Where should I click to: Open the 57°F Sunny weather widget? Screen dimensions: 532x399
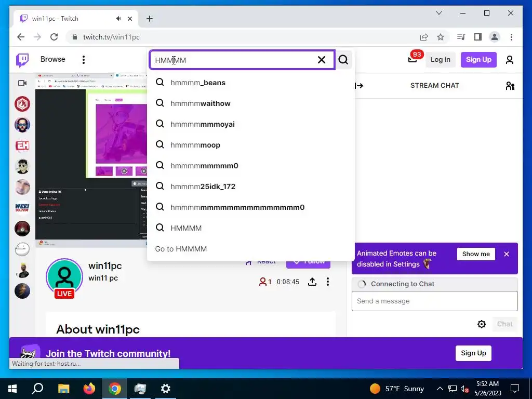[x=397, y=389]
